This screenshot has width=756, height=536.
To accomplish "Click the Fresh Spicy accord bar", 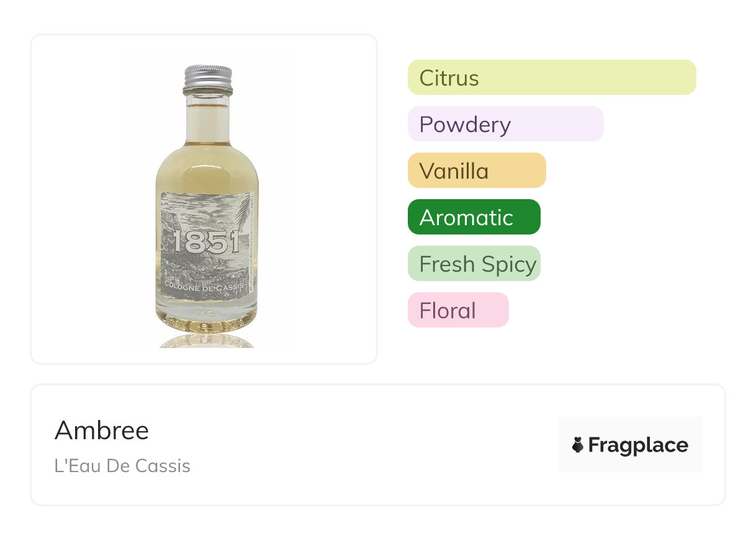I will click(x=474, y=264).
